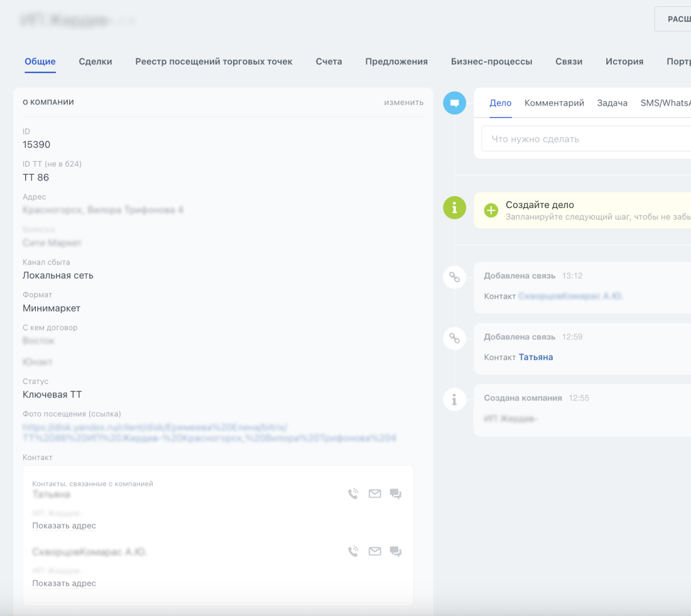Click изменить in О компании section
The image size is (691, 616).
[x=403, y=102]
